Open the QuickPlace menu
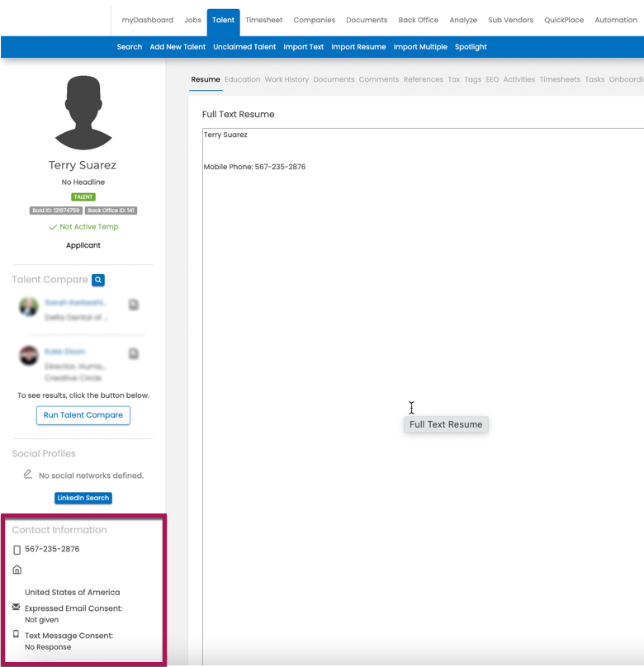Screen dimensions: 644x667 [x=564, y=20]
